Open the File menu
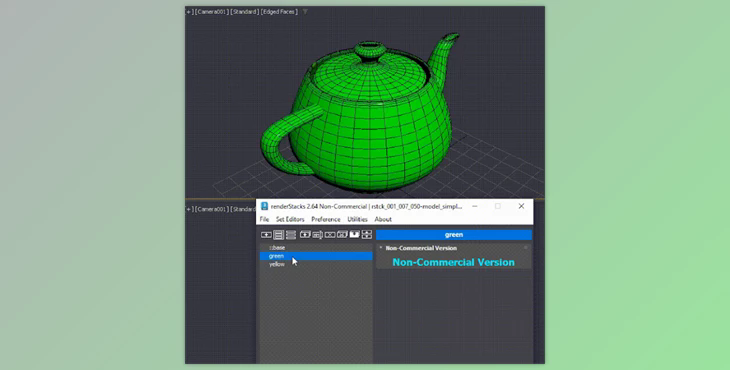The width and height of the screenshot is (730, 370). pyautogui.click(x=264, y=219)
